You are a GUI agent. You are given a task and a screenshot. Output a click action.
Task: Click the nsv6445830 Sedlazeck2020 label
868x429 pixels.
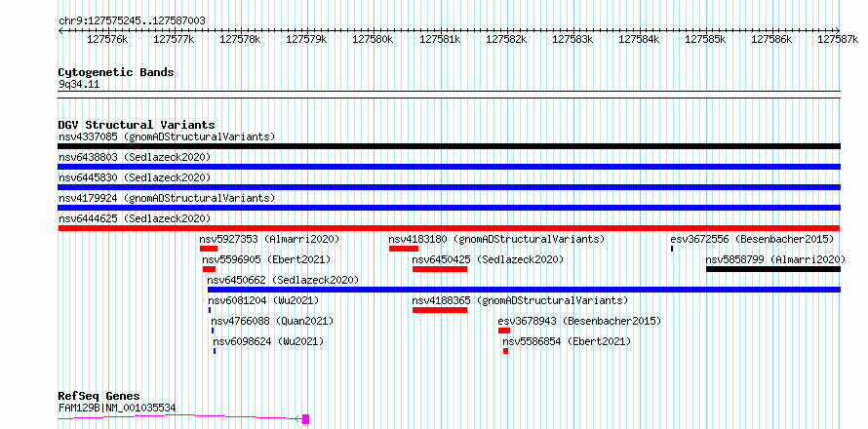pyautogui.click(x=135, y=177)
